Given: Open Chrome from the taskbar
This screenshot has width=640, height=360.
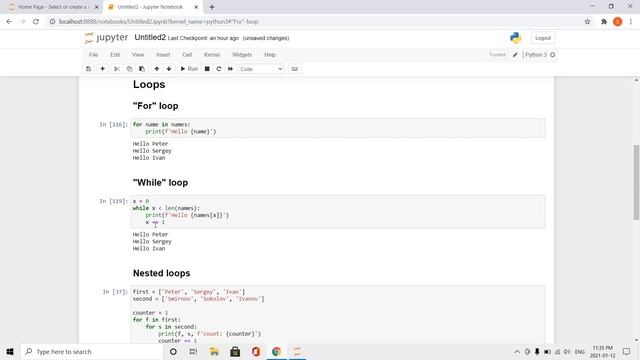Looking at the screenshot, I should 276,351.
